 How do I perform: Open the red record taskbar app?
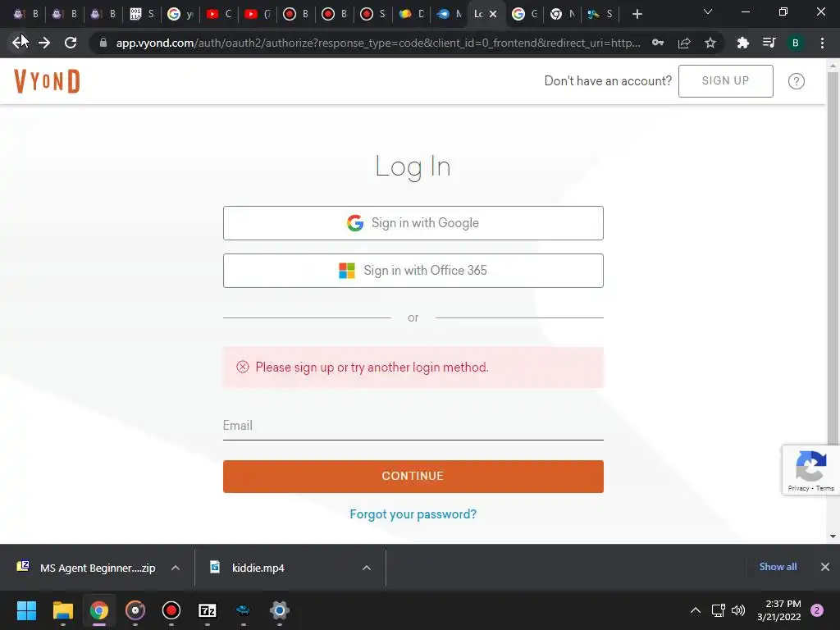pos(171,610)
